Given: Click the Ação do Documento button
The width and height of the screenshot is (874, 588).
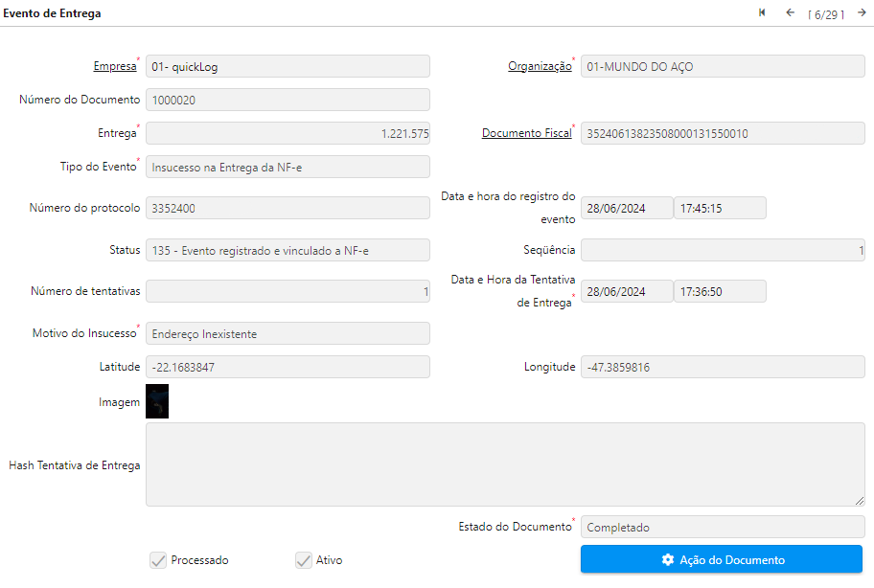Looking at the screenshot, I should pyautogui.click(x=722, y=559).
